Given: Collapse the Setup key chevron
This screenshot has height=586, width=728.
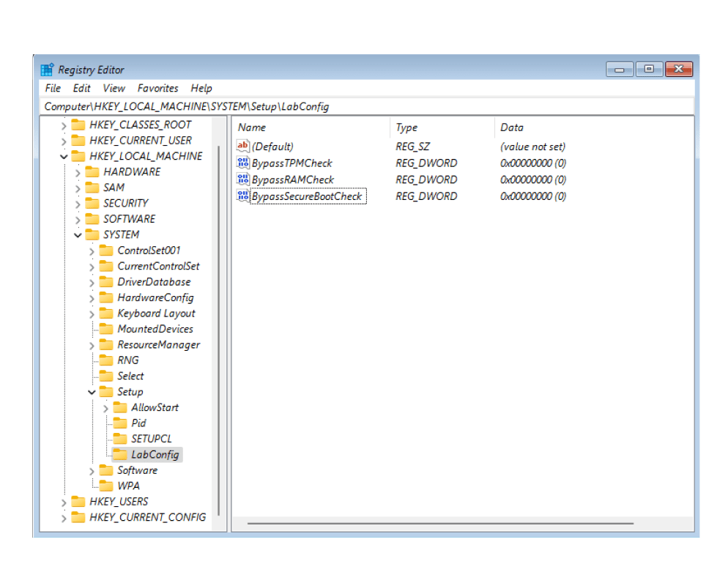Looking at the screenshot, I should (92, 392).
